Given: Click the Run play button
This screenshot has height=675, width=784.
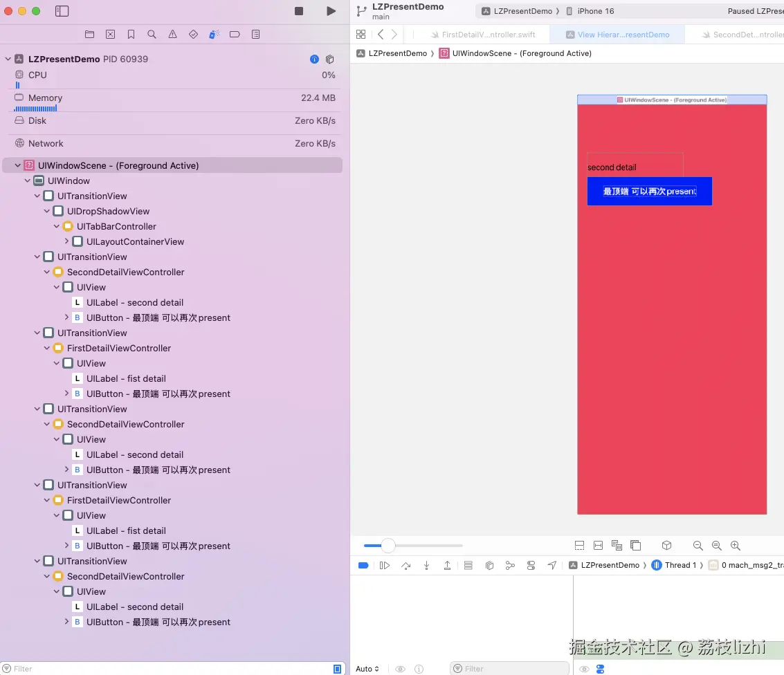Looking at the screenshot, I should [331, 11].
